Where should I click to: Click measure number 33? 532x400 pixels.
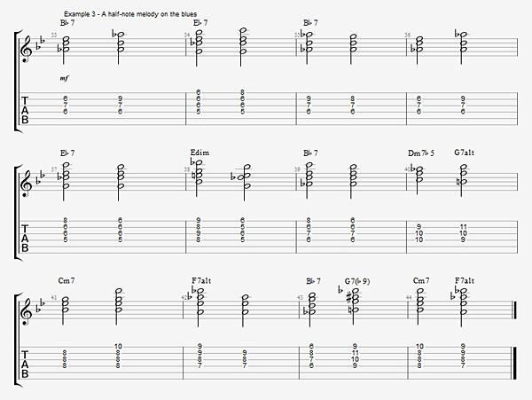(54, 35)
